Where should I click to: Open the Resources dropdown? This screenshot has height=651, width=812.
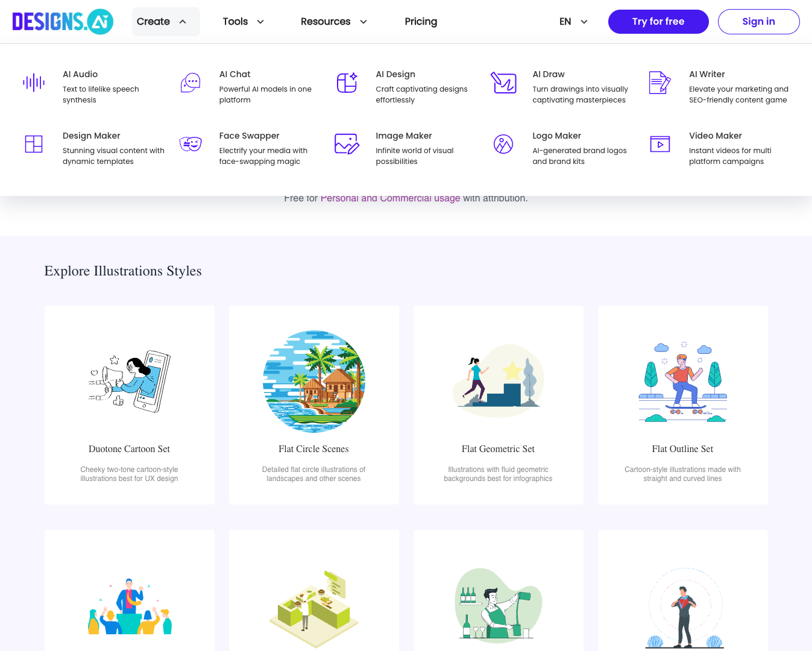333,21
